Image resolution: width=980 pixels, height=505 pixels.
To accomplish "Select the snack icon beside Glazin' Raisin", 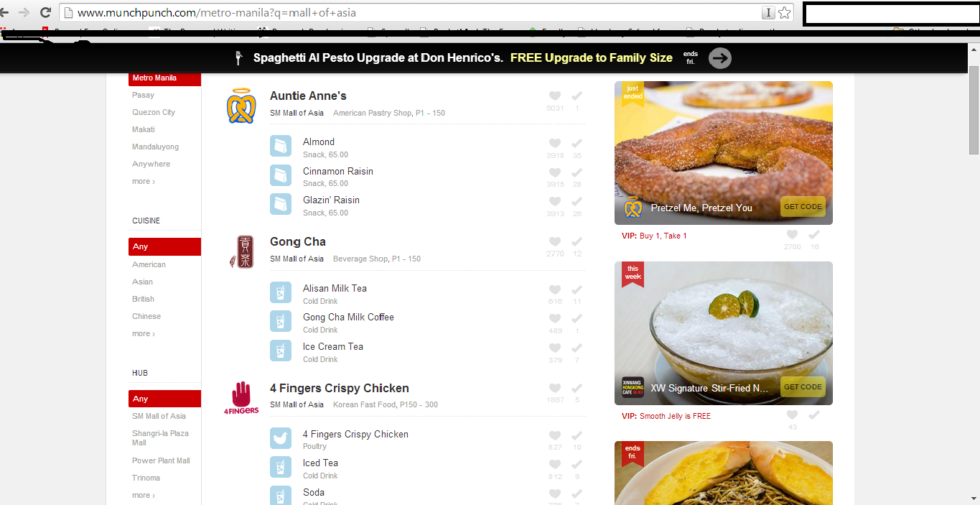I will [x=281, y=205].
